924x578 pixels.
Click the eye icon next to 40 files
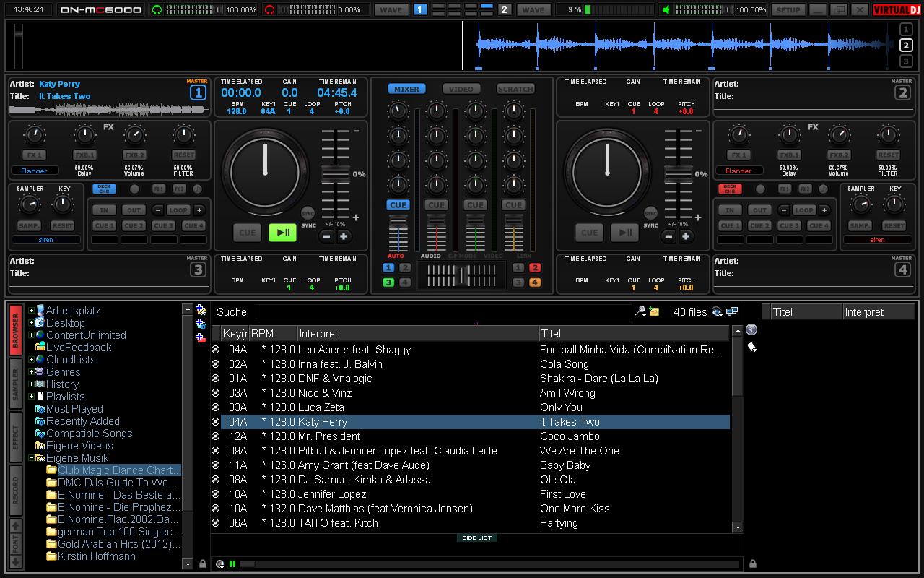[x=717, y=311]
